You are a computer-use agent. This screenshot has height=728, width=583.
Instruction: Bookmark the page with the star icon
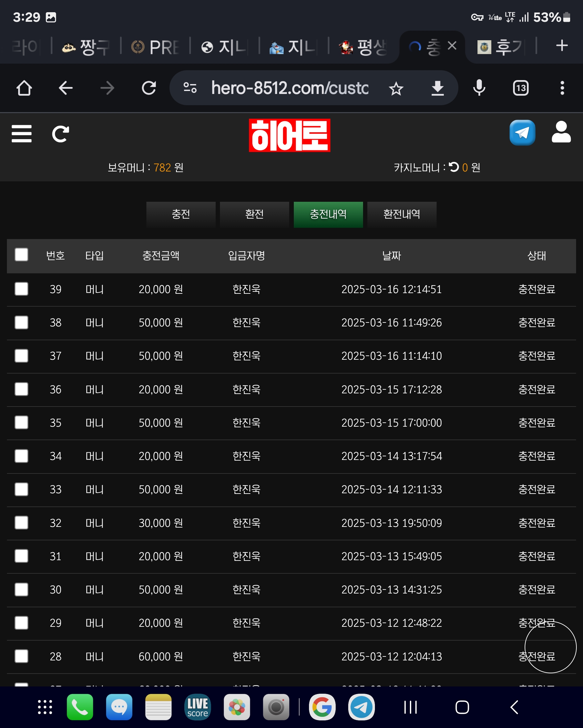396,88
